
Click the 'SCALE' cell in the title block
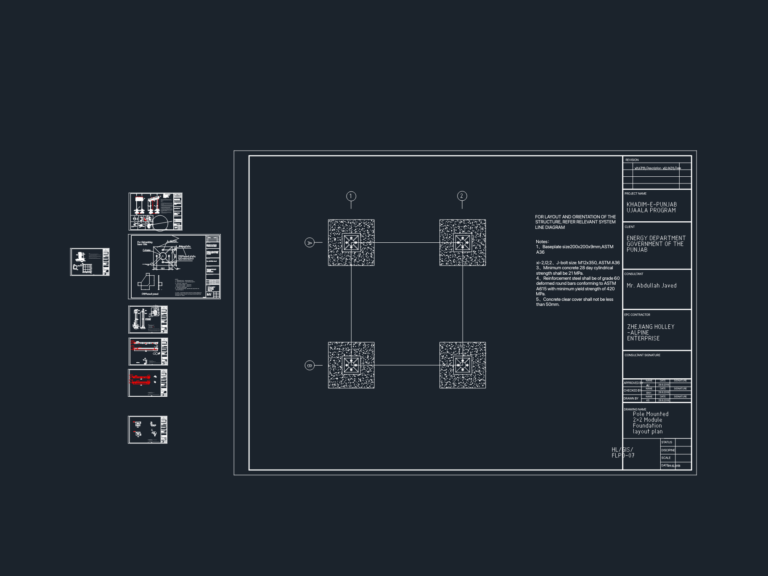666,458
